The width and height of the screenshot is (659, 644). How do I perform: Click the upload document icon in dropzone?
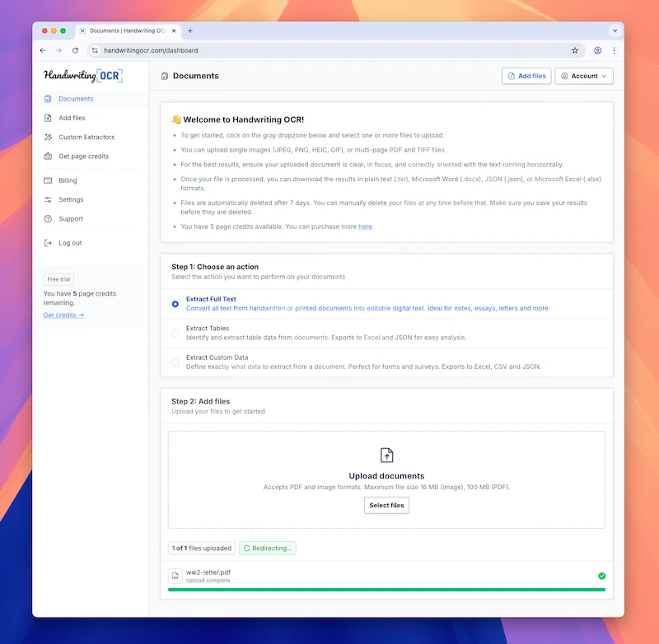[386, 455]
